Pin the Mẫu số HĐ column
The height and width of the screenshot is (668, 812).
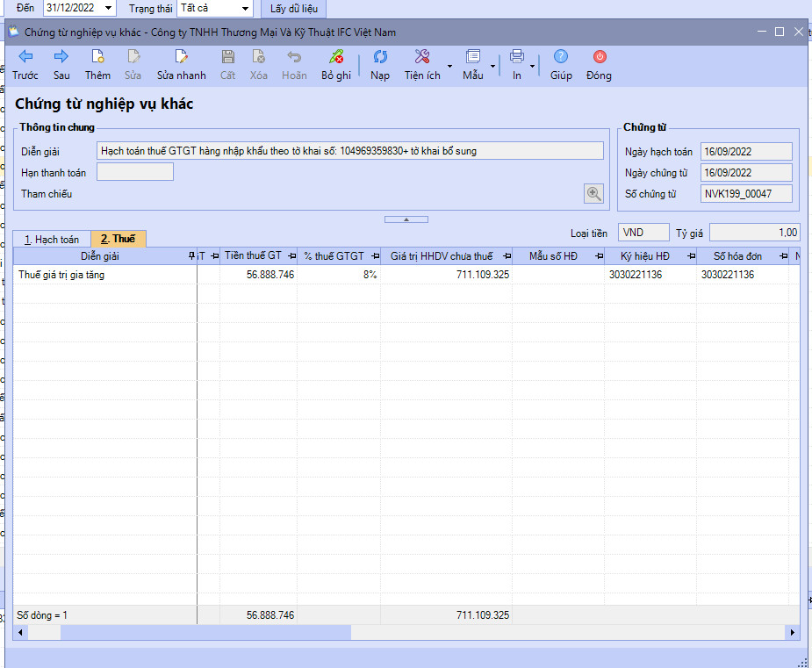coord(600,255)
